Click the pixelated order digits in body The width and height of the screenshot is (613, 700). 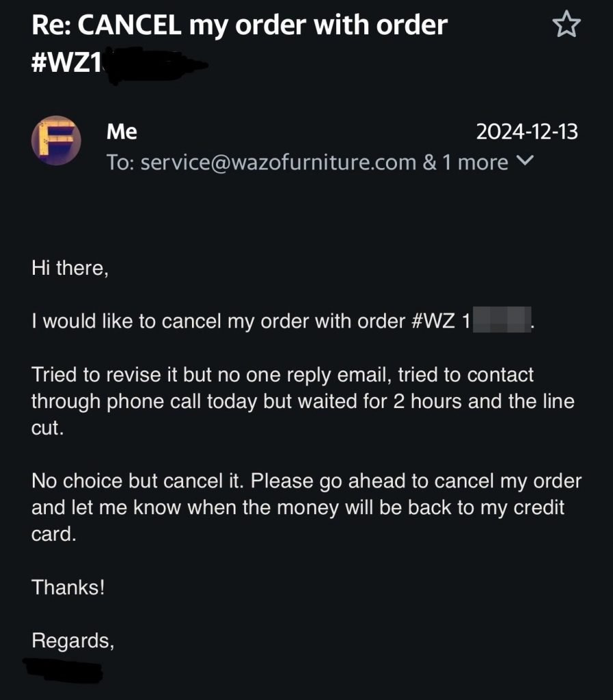(x=502, y=320)
